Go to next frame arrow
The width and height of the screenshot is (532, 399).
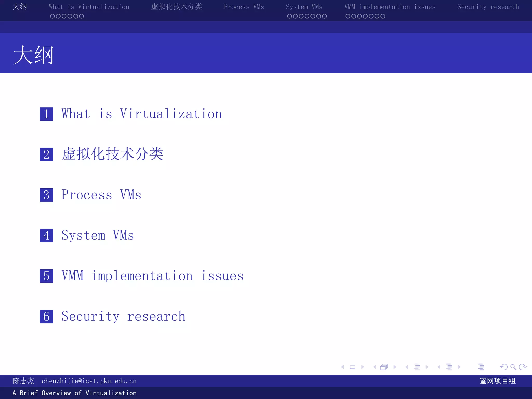click(x=395, y=367)
